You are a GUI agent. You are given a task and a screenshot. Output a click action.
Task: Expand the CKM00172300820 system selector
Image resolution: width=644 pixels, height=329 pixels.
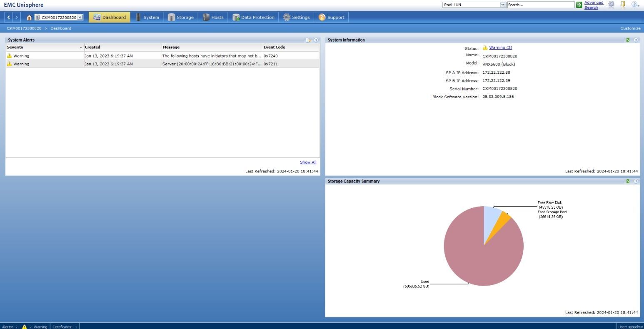[80, 17]
